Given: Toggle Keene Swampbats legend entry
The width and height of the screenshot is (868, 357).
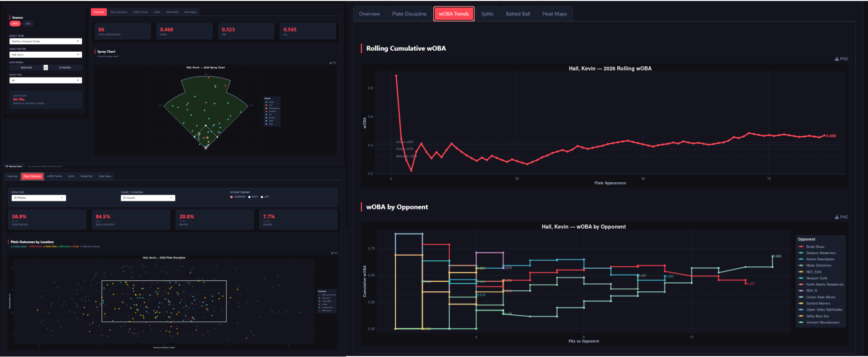Looking at the screenshot, I should pyautogui.click(x=816, y=259).
